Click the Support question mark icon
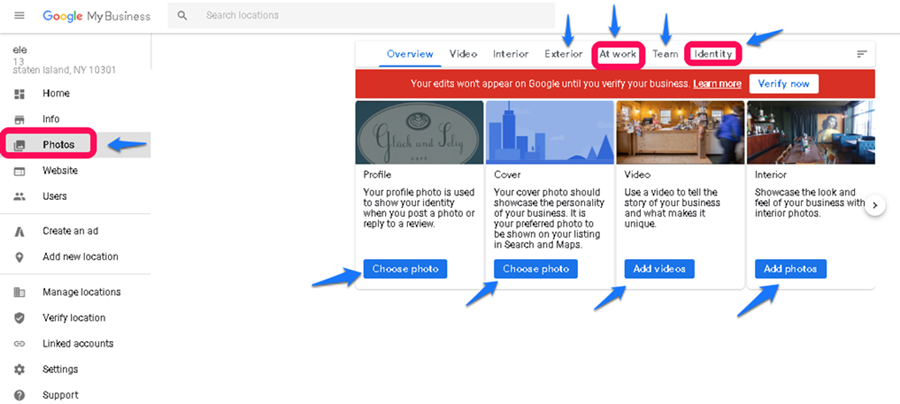The width and height of the screenshot is (900, 404). point(20,395)
